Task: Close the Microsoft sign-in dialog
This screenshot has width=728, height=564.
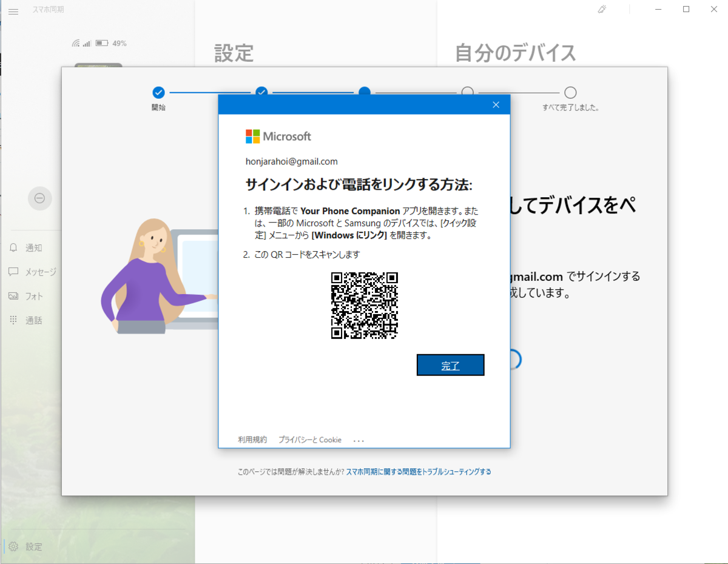Action: point(496,105)
